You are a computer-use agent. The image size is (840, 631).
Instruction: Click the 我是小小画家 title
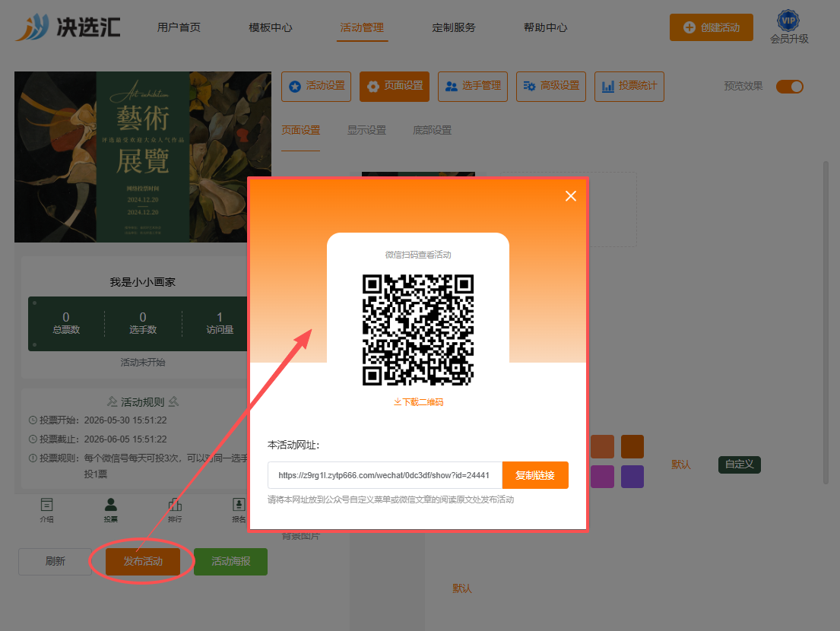pos(142,282)
